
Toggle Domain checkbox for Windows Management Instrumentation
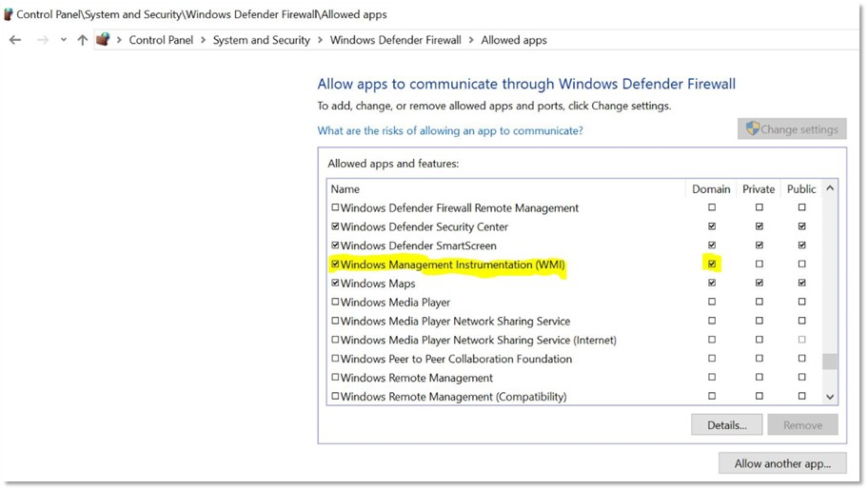click(711, 264)
